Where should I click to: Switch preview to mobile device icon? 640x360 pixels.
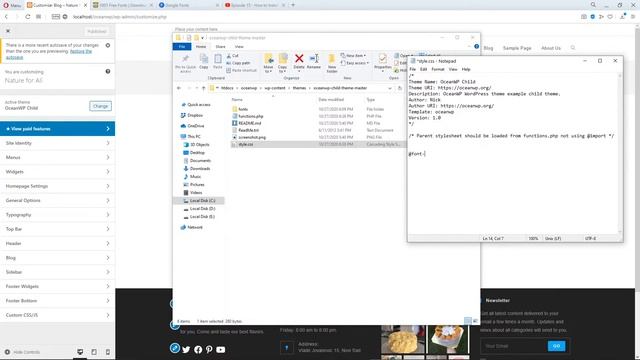108,352
